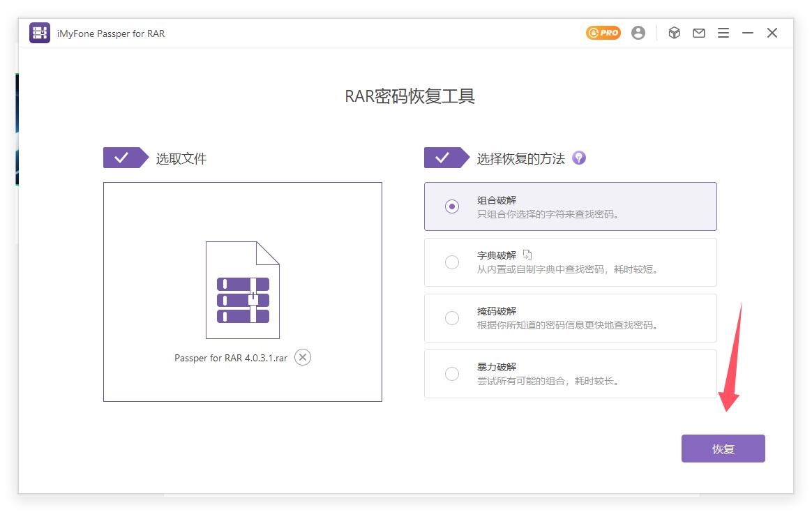Click the checkmark badge beside 选取文件
Viewport: 812px width, 512px height.
click(126, 158)
